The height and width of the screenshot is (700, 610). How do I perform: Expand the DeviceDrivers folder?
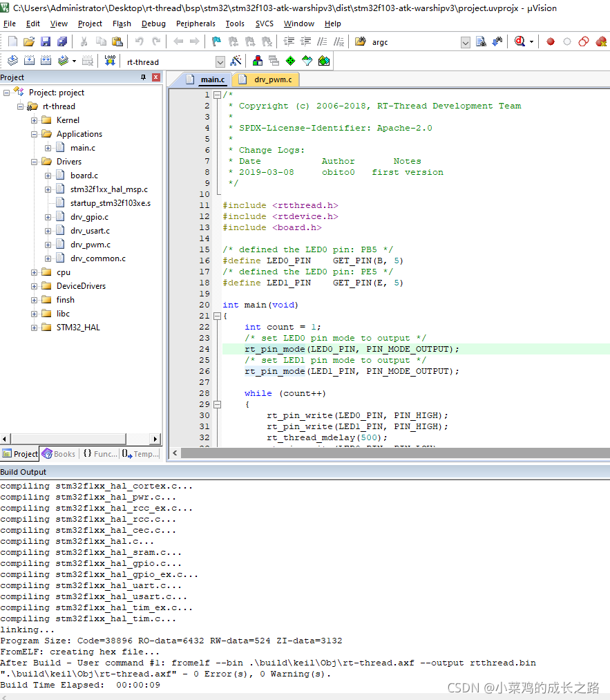35,286
